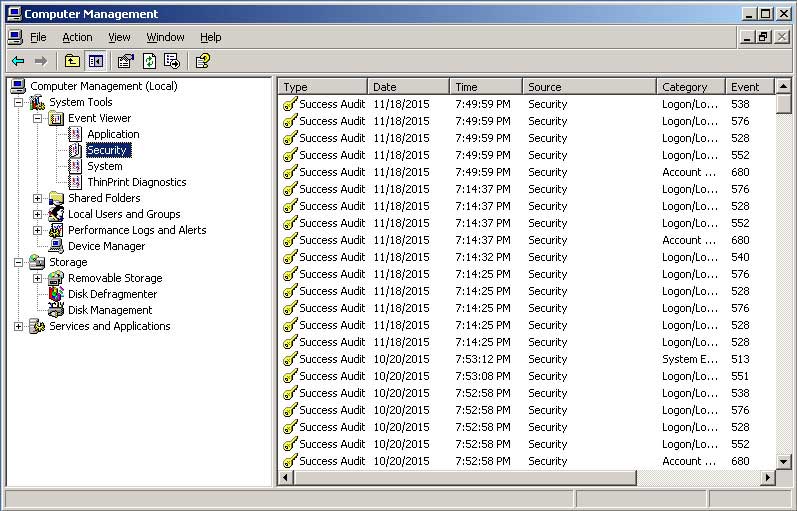Click the horizontal scrollbar right arrow
Image resolution: width=797 pixels, height=511 pixels.
coord(768,477)
